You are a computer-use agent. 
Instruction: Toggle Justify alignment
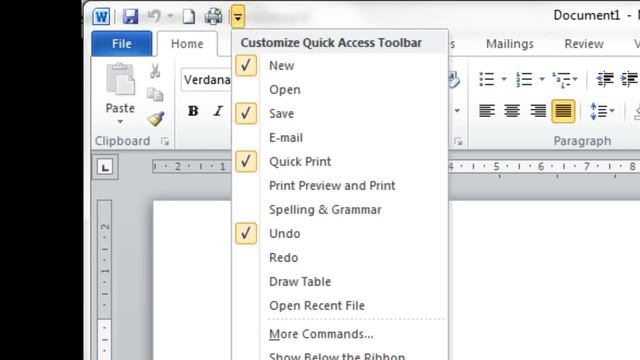click(563, 111)
